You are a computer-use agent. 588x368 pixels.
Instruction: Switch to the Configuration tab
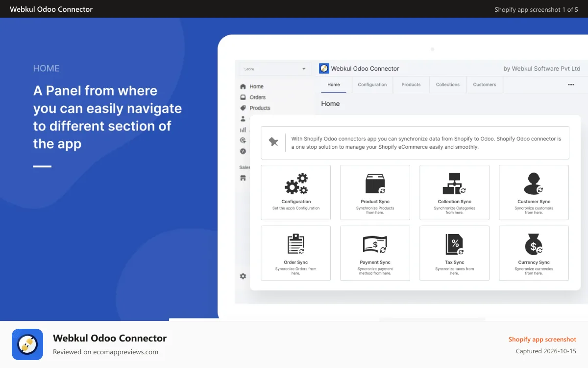tap(372, 84)
